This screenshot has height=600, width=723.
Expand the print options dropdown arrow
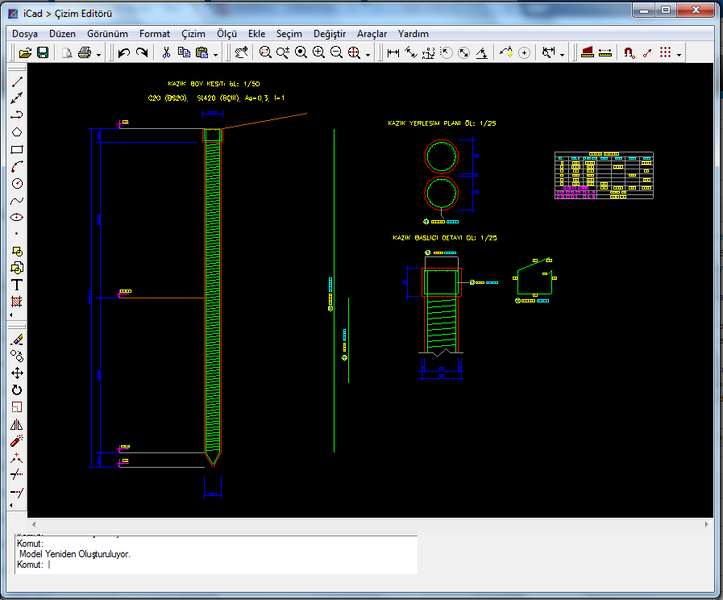click(x=99, y=55)
